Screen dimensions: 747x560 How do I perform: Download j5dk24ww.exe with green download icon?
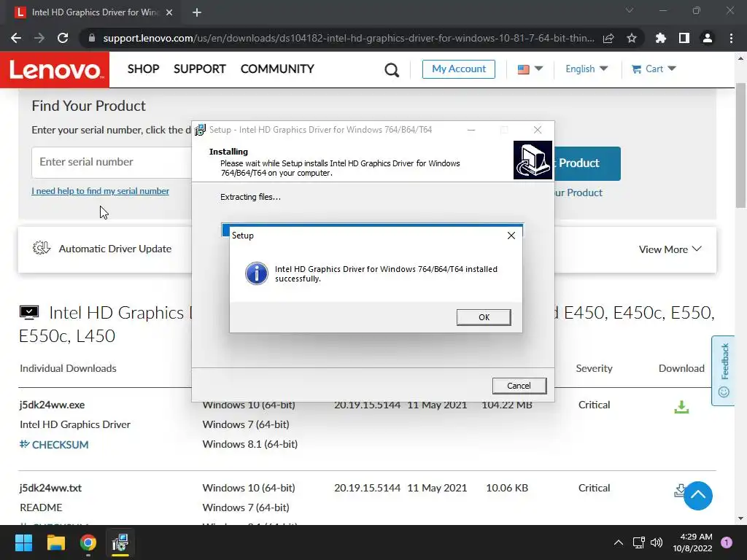(681, 407)
